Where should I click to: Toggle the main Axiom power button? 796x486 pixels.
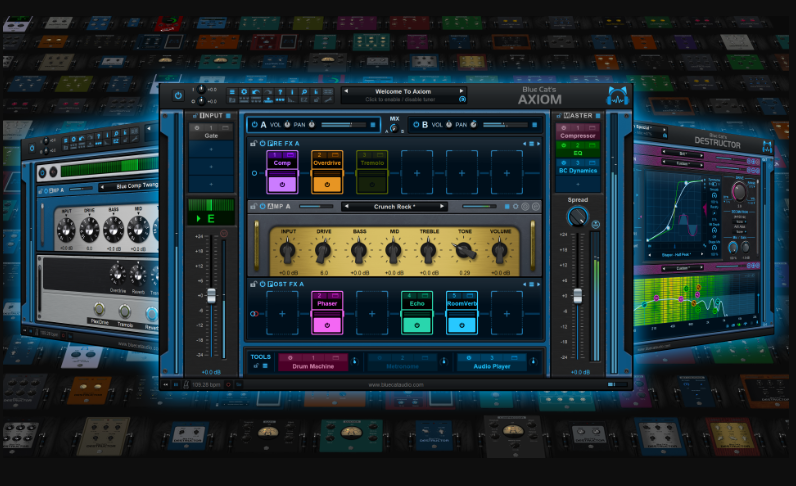click(x=178, y=95)
